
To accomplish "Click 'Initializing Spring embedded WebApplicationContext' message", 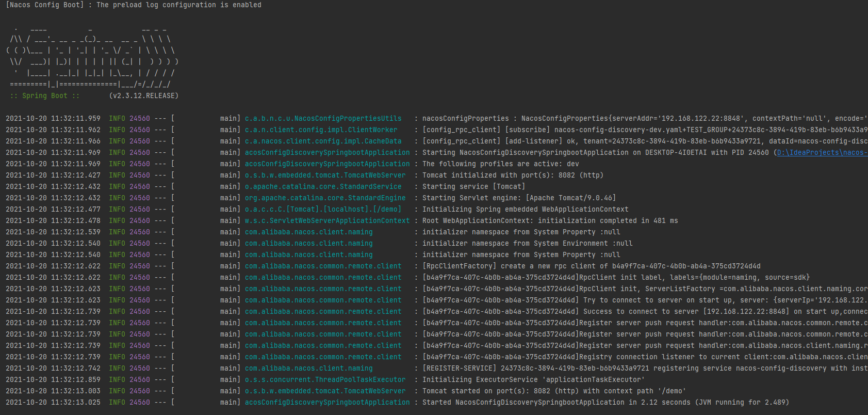I will click(x=526, y=209).
